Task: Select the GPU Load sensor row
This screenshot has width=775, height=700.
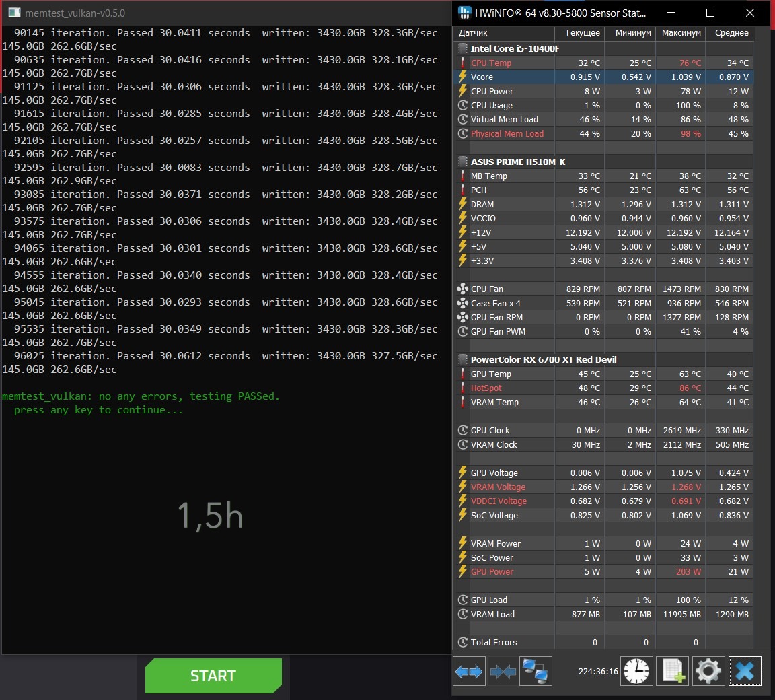Action: [x=603, y=600]
